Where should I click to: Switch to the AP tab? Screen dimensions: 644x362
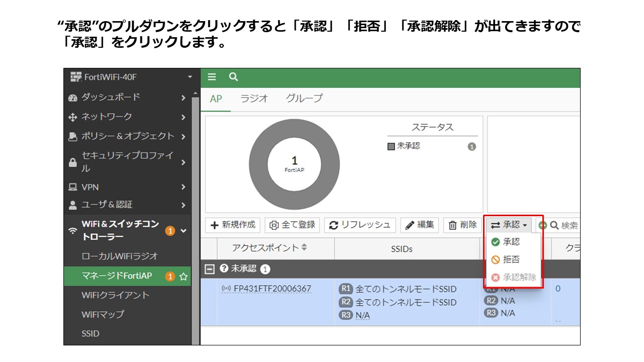tap(216, 99)
